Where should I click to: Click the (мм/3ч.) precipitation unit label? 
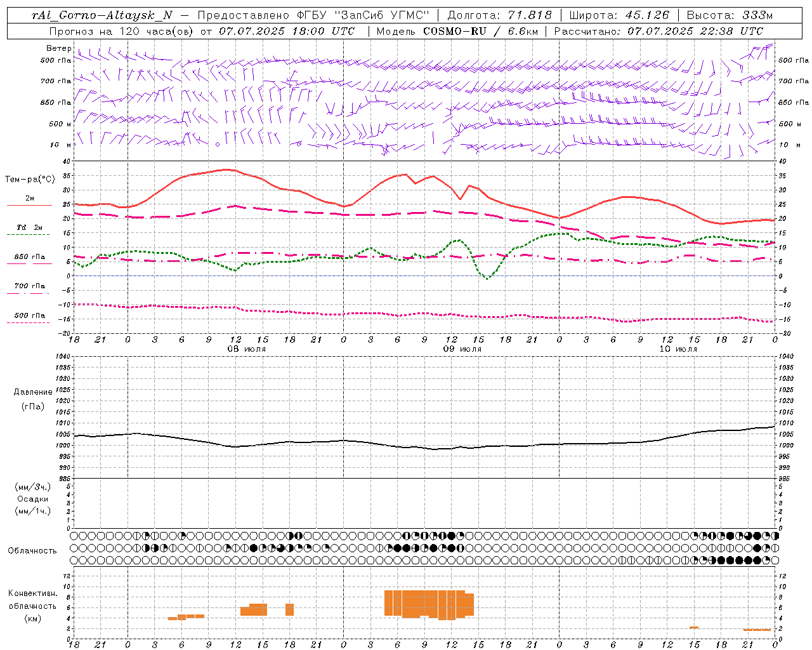[x=33, y=487]
